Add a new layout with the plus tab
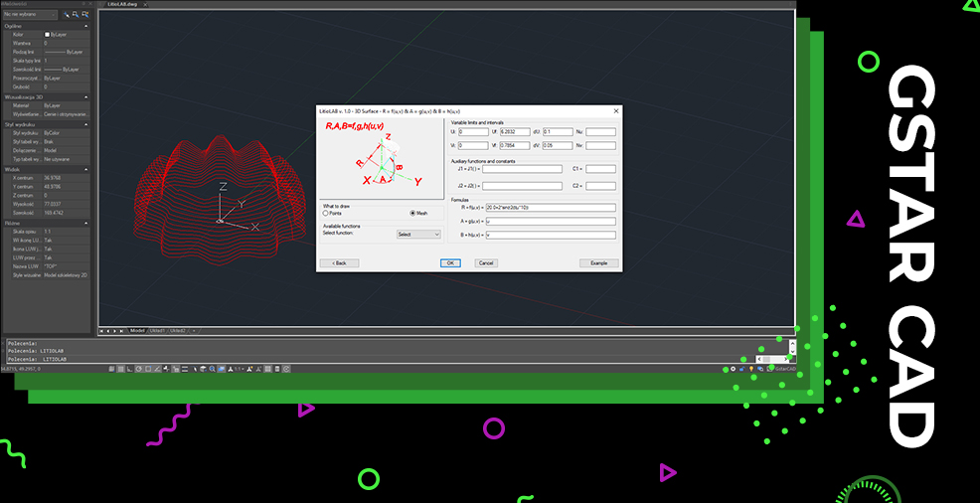Screen dimensions: 980x503 [194, 330]
